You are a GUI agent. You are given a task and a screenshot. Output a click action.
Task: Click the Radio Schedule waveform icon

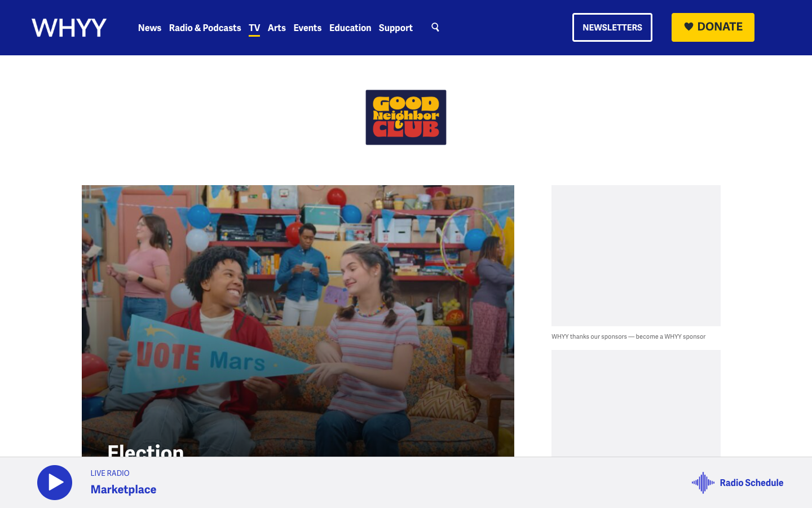(x=703, y=483)
